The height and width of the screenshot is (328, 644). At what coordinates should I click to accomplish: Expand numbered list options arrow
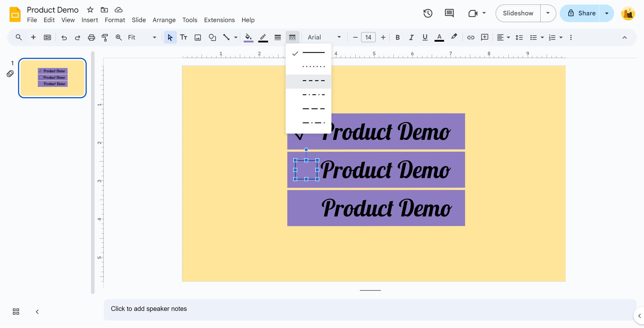561,37
